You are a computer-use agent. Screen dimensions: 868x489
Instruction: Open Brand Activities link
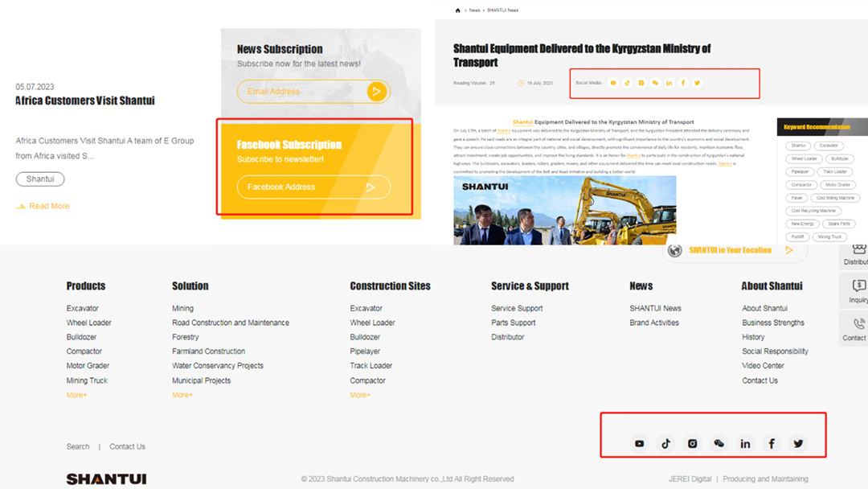click(654, 323)
